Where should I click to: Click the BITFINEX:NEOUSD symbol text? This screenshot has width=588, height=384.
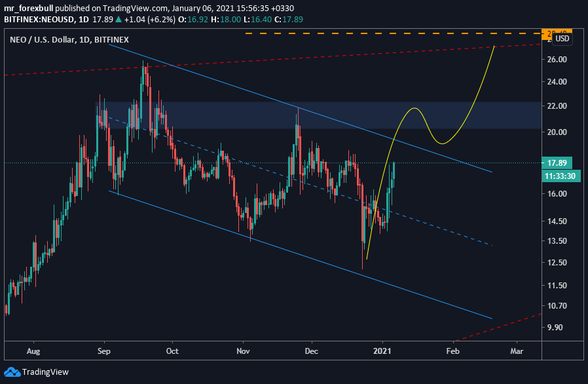coord(39,19)
